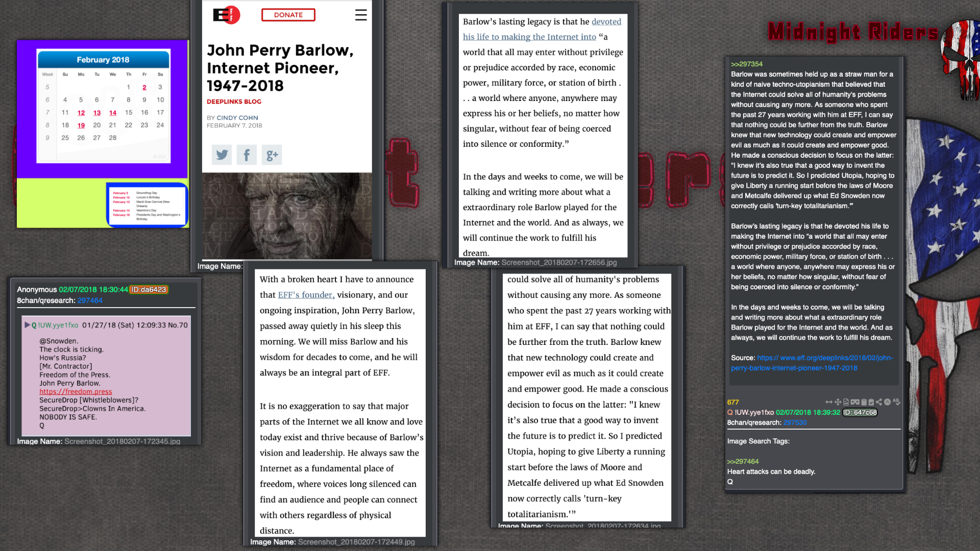The image size is (980, 551).
Task: Click the VR goggles icon on post 677
Action: 855,402
